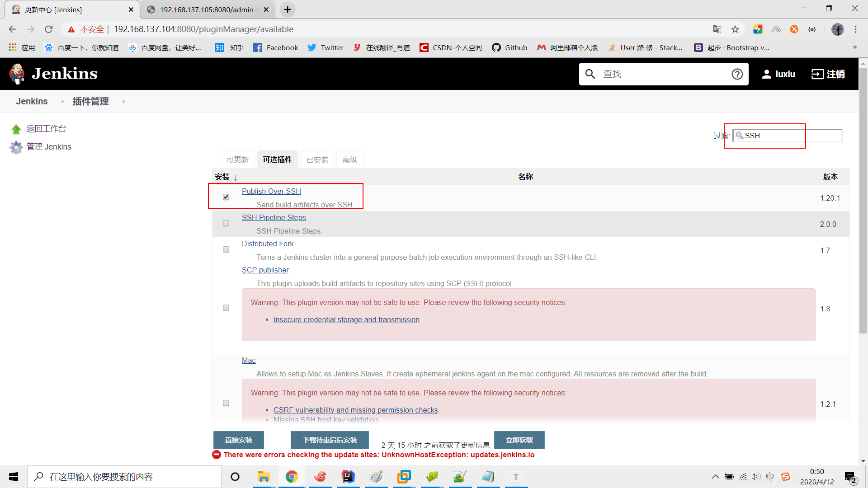Click the 立即获取 button

pos(519,440)
